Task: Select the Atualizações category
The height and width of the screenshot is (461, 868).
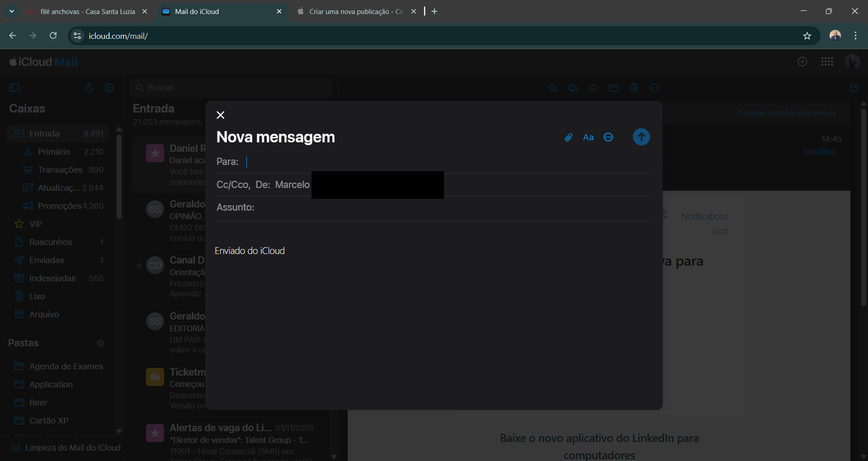Action: [62, 188]
